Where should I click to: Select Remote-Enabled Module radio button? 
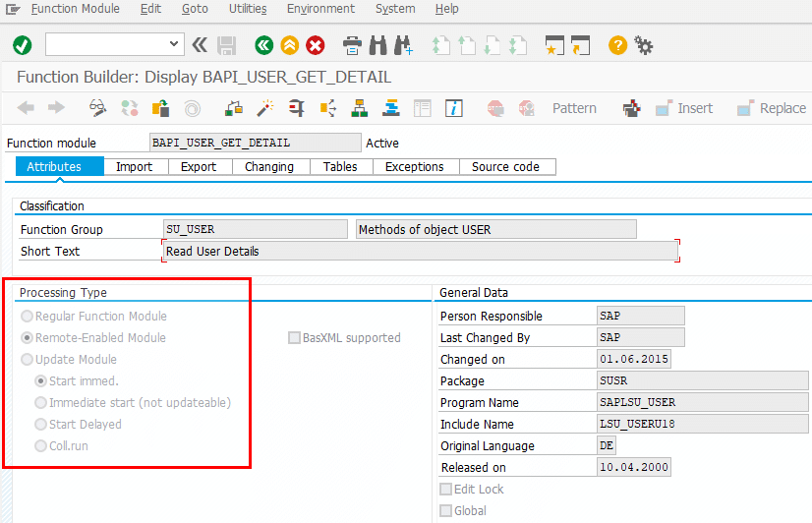tap(27, 337)
